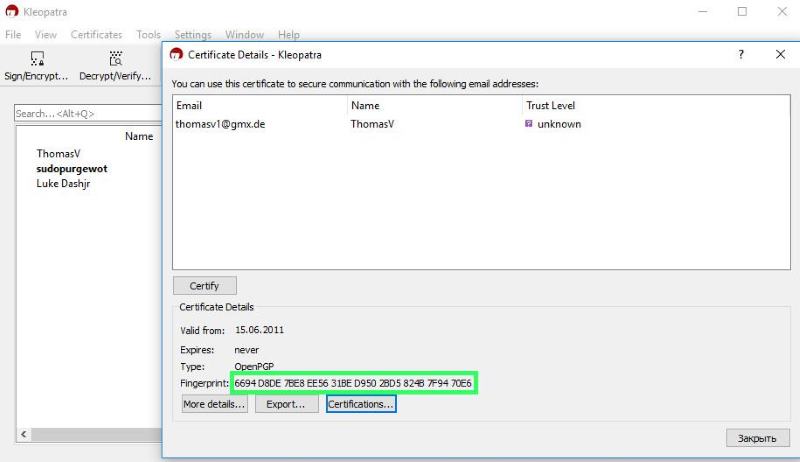
Task: Open the Certificates menu
Action: (x=96, y=35)
